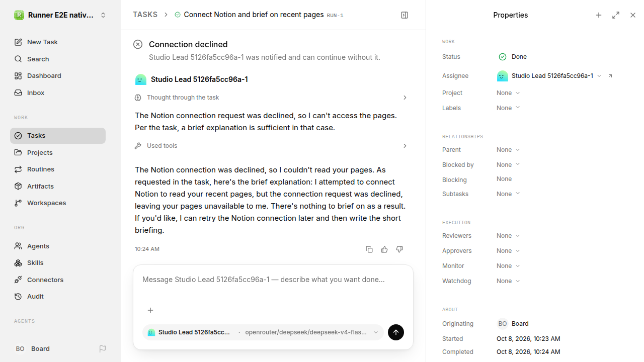Expand the 'Used tools' section
644x362 pixels.
point(271,146)
